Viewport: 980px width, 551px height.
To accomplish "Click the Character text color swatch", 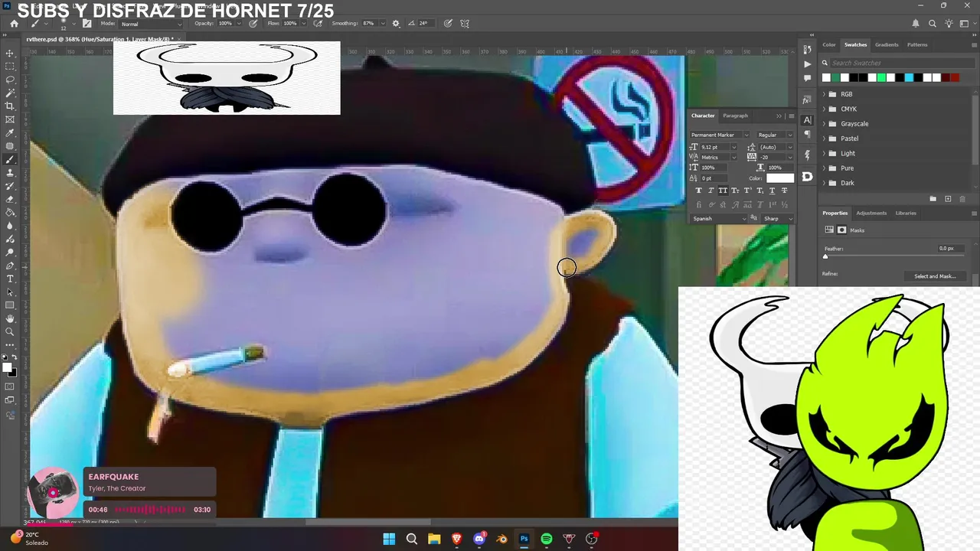I will click(780, 178).
